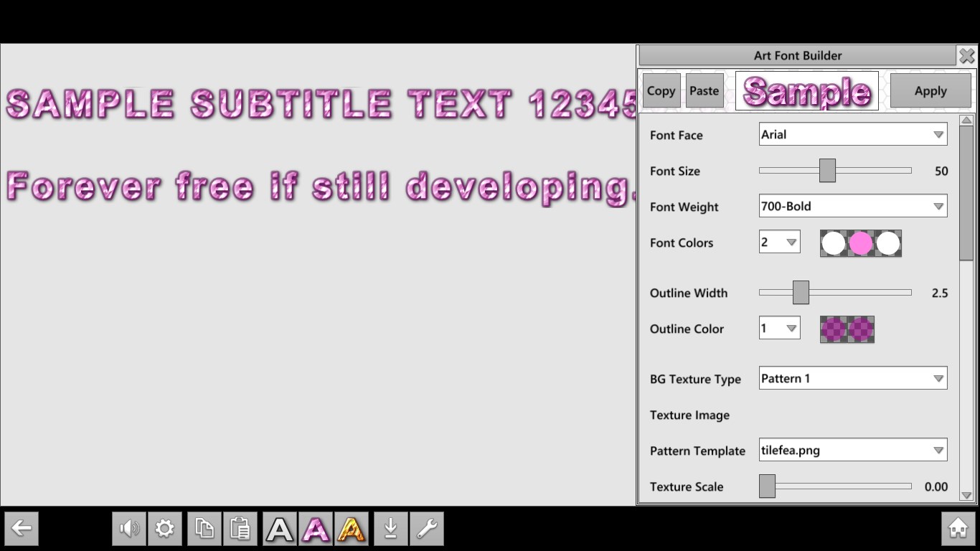This screenshot has width=980, height=551.
Task: Expand the BG Texture Type dropdown
Action: pyautogui.click(x=853, y=378)
